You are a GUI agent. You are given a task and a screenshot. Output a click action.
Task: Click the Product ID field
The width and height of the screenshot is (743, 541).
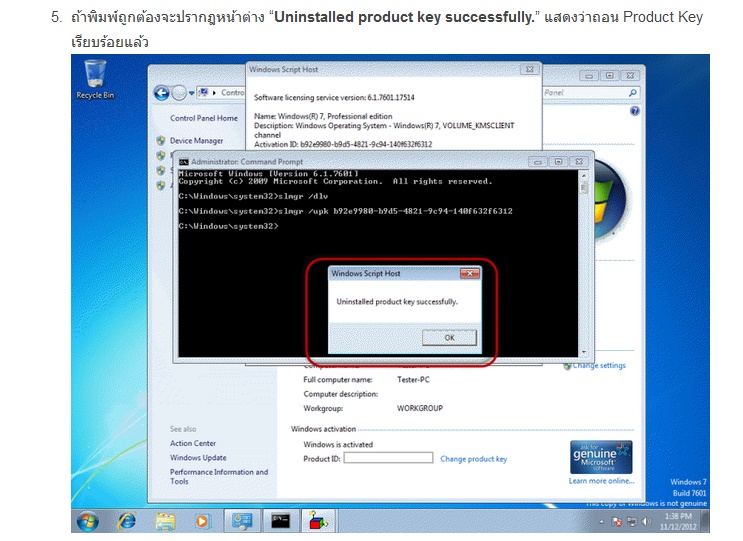tap(388, 458)
